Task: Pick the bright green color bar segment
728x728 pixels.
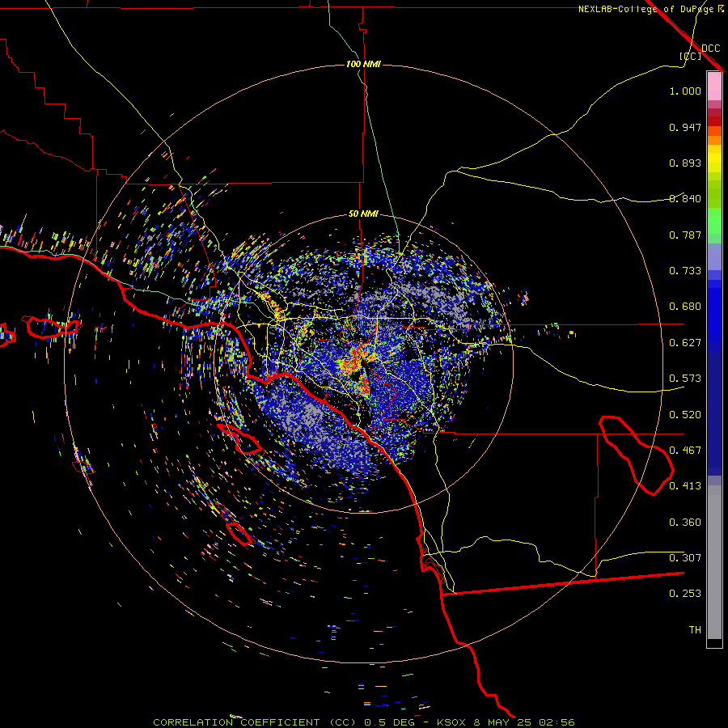Action: point(714,221)
